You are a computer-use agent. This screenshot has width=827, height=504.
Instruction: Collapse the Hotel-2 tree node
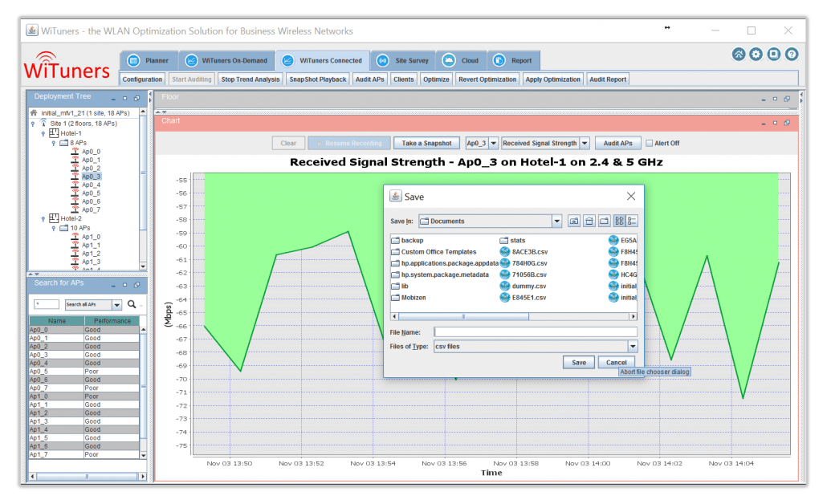(x=43, y=219)
